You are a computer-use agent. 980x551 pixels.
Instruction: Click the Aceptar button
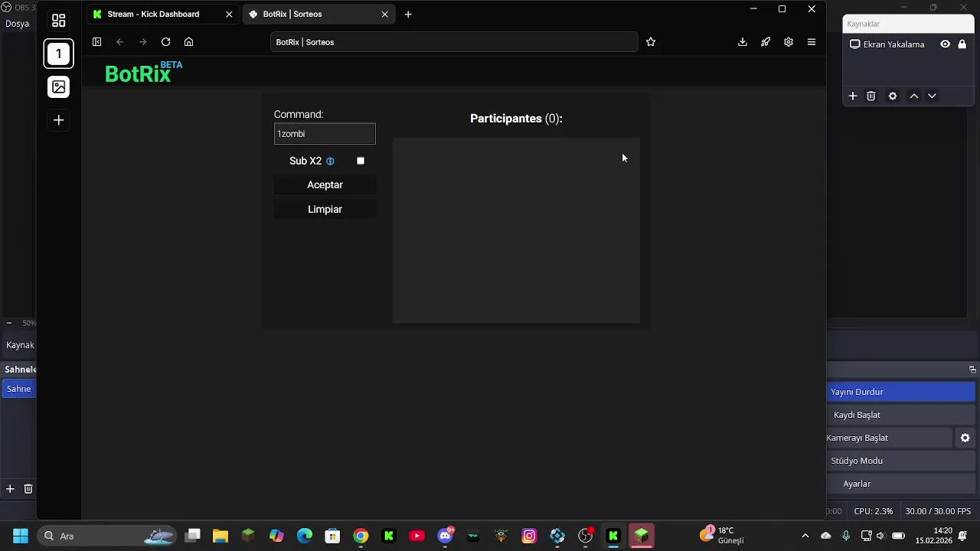click(x=325, y=184)
